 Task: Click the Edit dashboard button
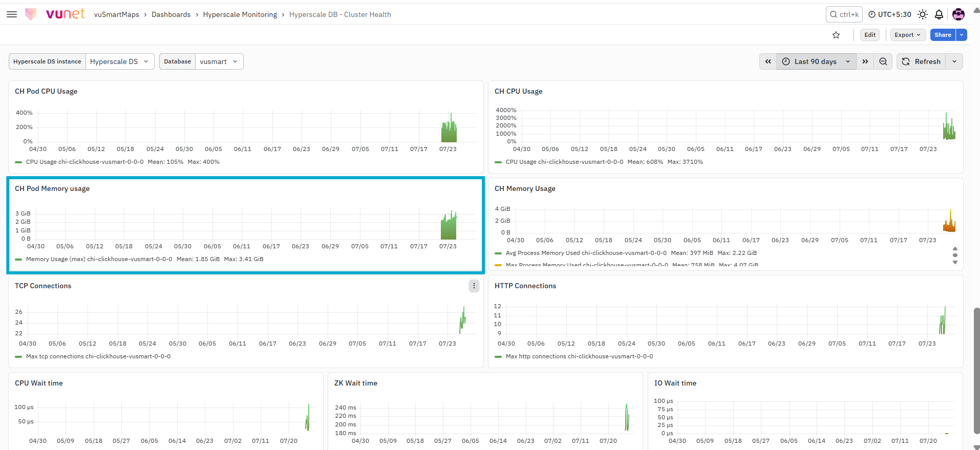(870, 35)
